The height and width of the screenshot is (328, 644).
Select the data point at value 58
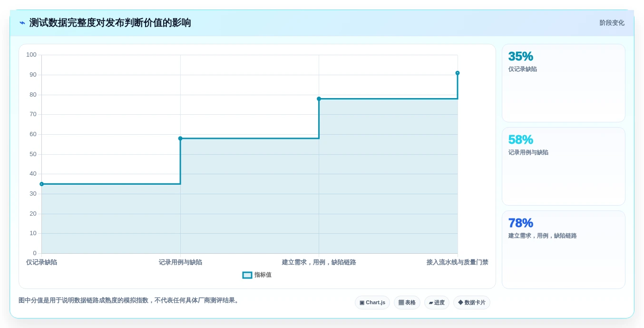tap(180, 139)
